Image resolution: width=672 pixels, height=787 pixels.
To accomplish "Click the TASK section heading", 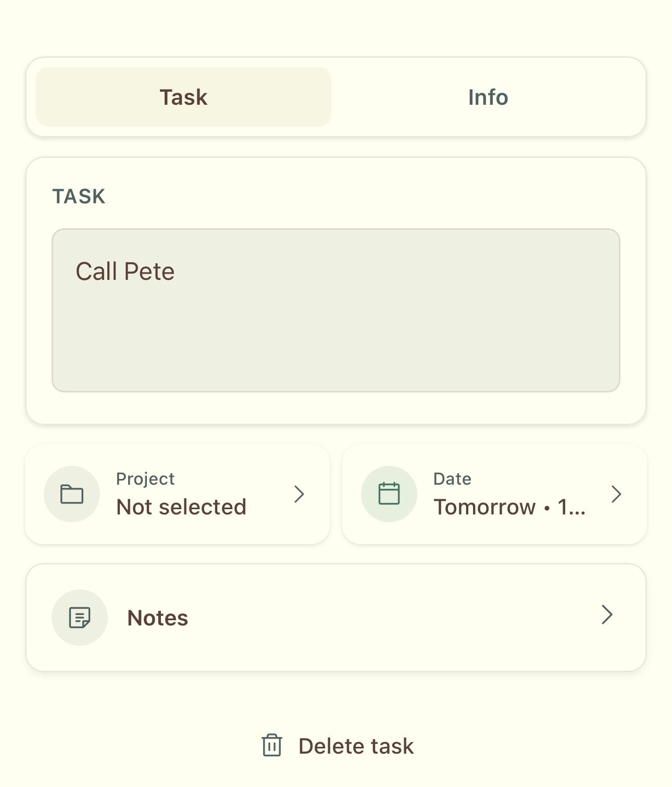I will click(79, 196).
